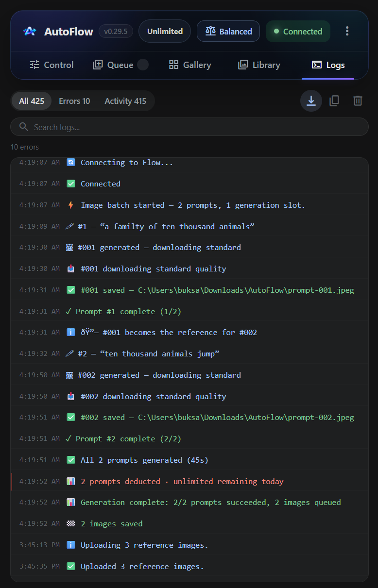Click the 3:45:13 PM timestamp
The height and width of the screenshot is (588, 378).
click(39, 545)
